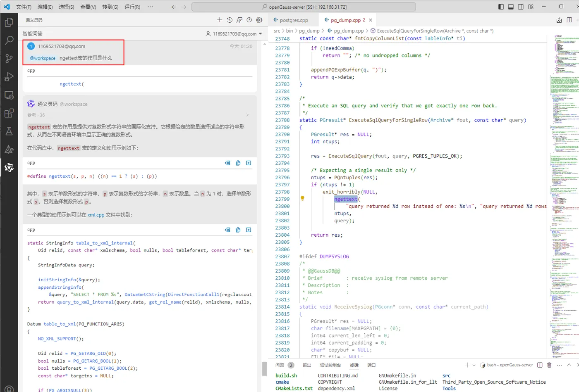Open the 文件(F) menu

pyautogui.click(x=24, y=7)
